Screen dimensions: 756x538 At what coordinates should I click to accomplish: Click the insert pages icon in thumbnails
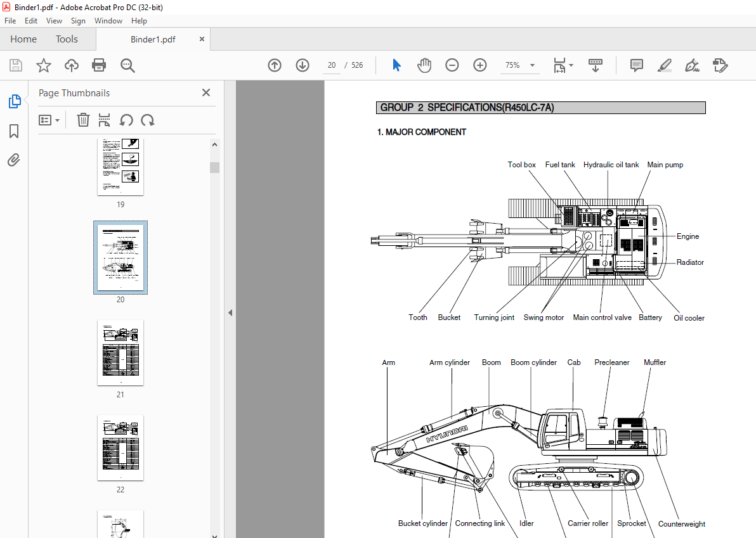[104, 120]
